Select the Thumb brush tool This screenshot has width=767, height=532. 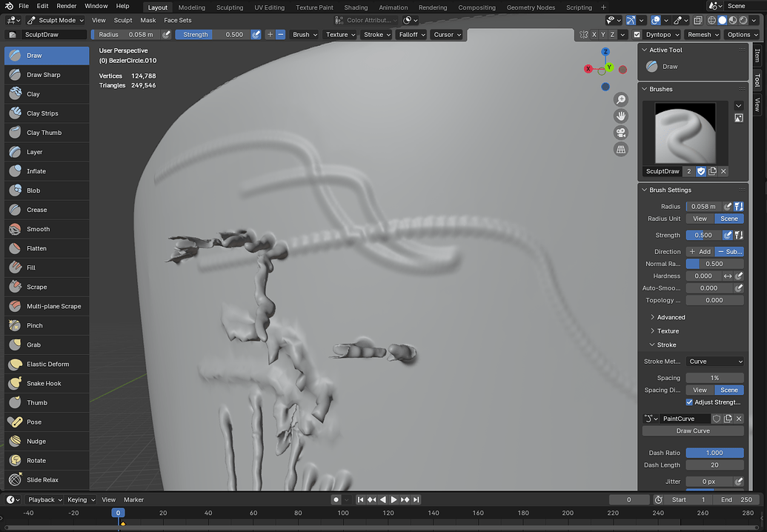(x=47, y=403)
